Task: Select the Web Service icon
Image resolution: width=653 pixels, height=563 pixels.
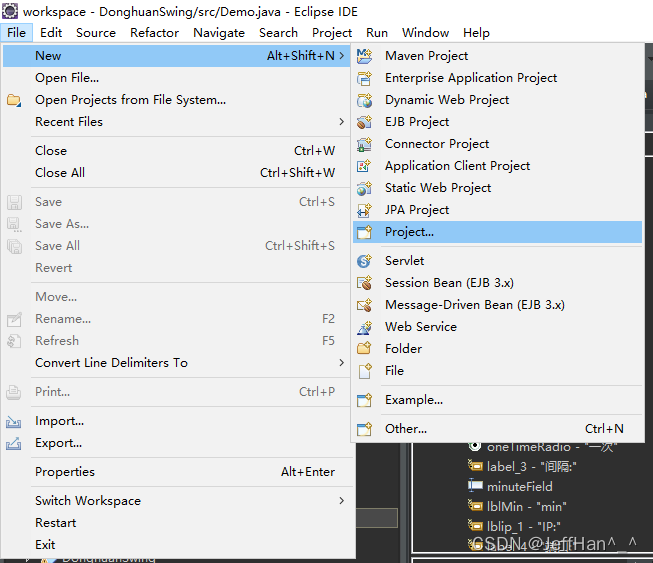Action: coord(365,327)
